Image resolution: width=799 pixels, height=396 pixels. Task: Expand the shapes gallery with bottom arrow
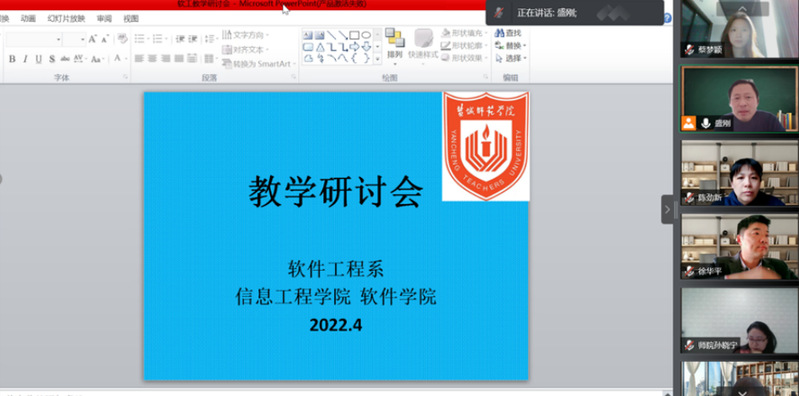click(x=377, y=59)
